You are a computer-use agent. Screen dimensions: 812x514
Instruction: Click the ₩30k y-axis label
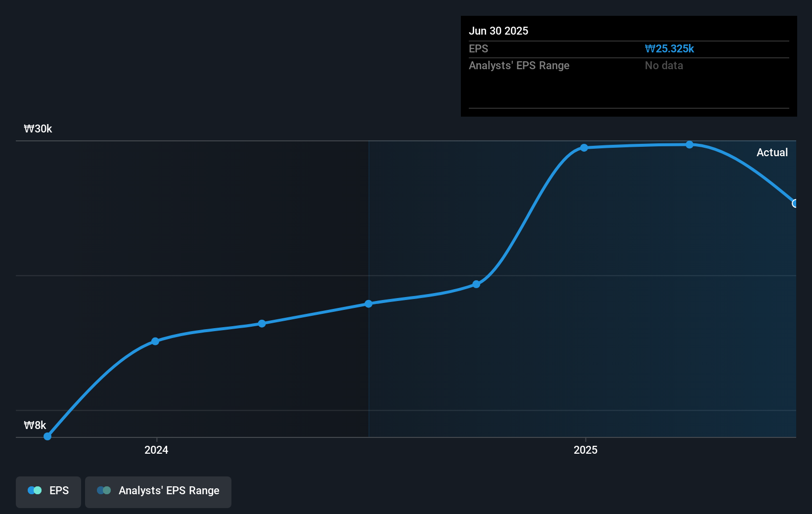point(38,129)
